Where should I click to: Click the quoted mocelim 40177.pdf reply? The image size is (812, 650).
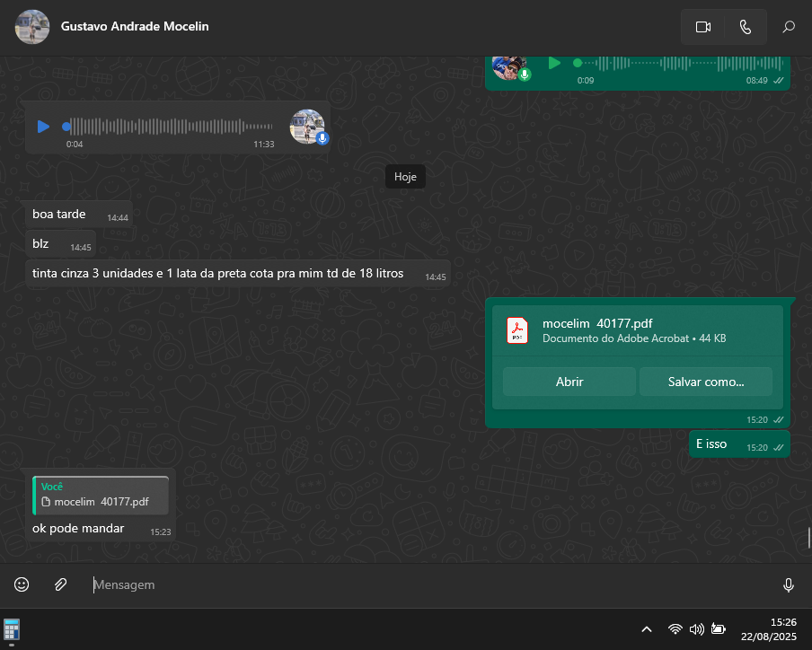point(101,496)
